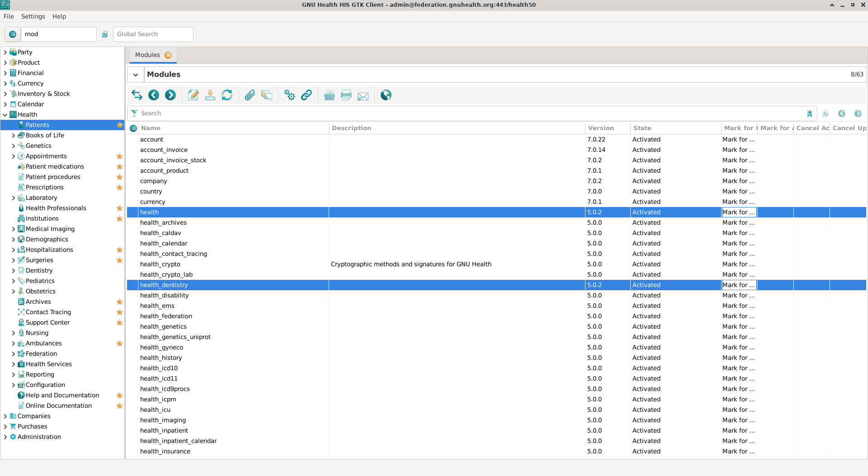Expand the Financial tree node

point(5,73)
